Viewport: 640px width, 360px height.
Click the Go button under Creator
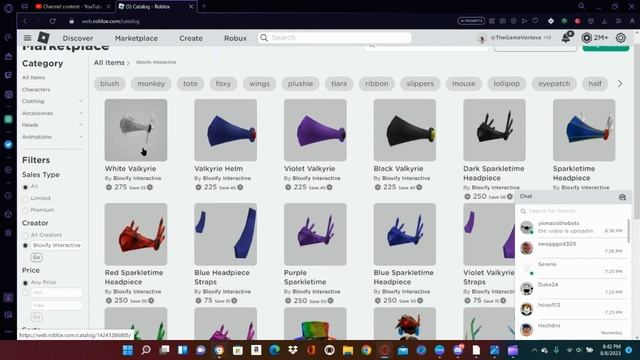tap(36, 257)
